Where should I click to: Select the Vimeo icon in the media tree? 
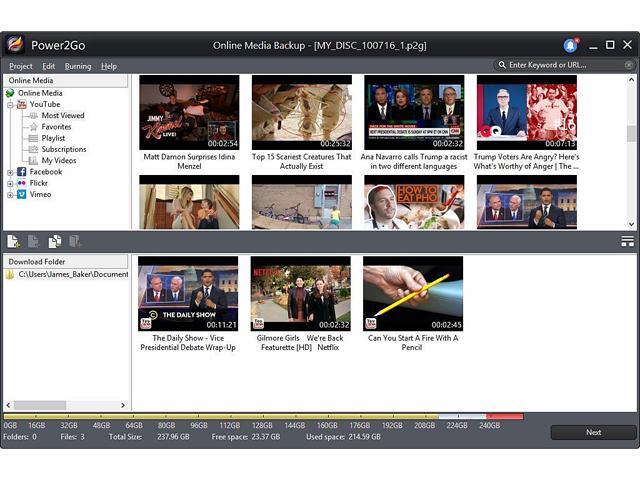[x=21, y=194]
